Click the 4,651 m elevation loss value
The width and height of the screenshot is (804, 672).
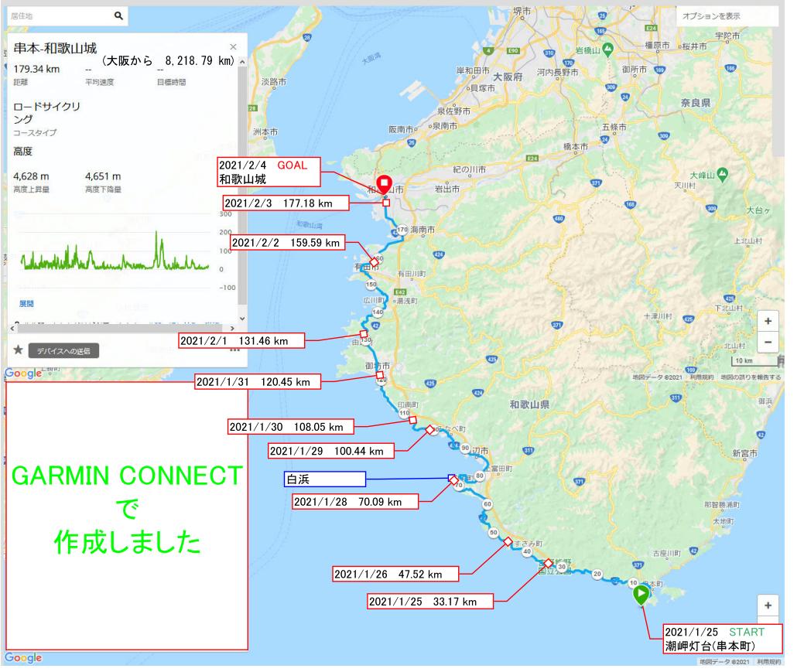(x=103, y=176)
